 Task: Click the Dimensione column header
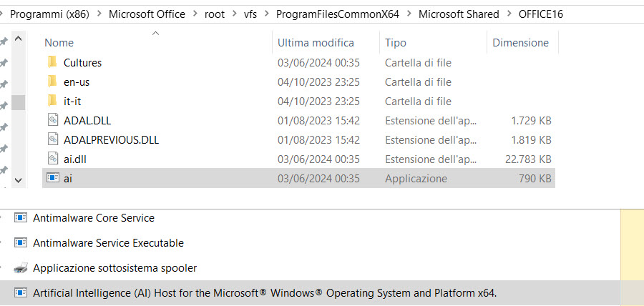click(x=520, y=43)
